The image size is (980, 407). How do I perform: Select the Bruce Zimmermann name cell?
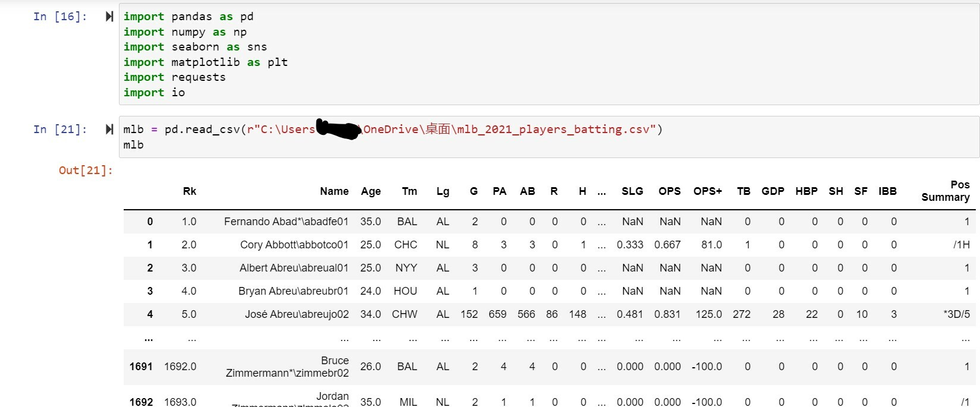287,367
